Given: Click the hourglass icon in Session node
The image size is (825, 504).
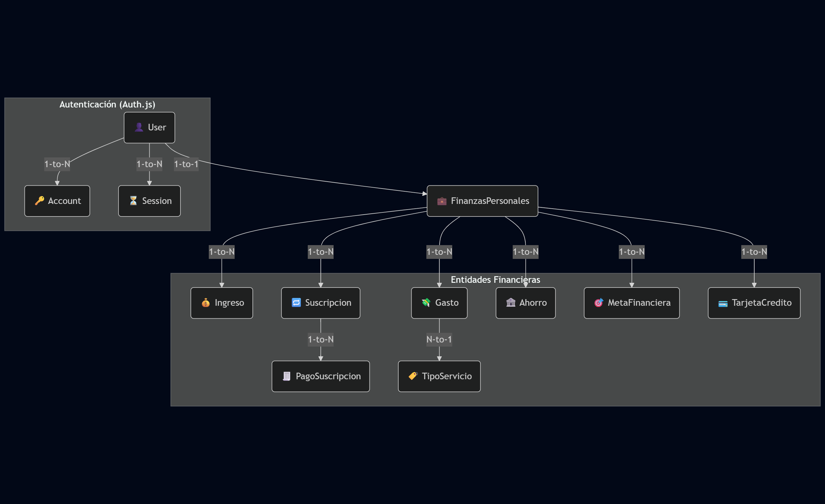Looking at the screenshot, I should point(133,201).
